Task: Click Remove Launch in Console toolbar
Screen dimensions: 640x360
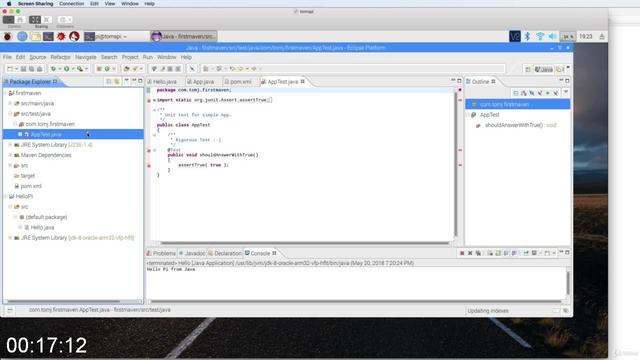Action: 470,253
